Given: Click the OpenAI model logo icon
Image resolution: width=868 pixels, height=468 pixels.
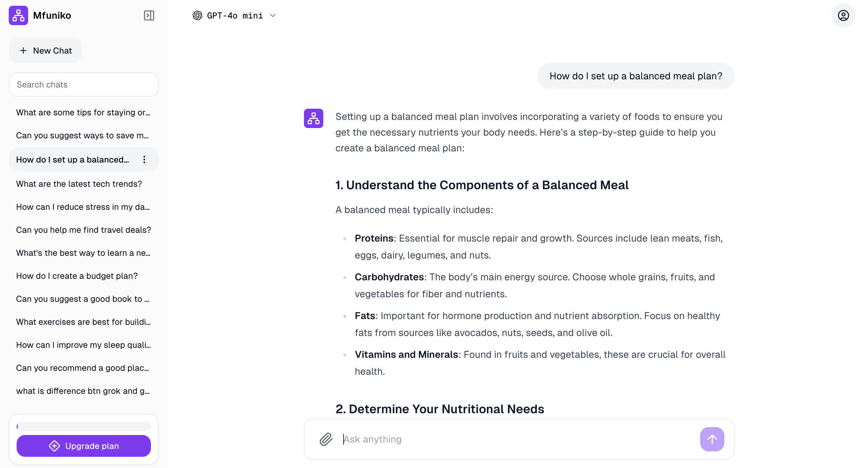Looking at the screenshot, I should pos(197,15).
